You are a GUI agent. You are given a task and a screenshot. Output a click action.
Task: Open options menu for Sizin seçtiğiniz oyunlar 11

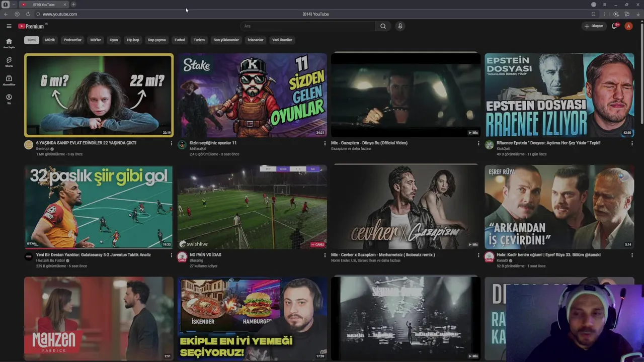point(325,143)
